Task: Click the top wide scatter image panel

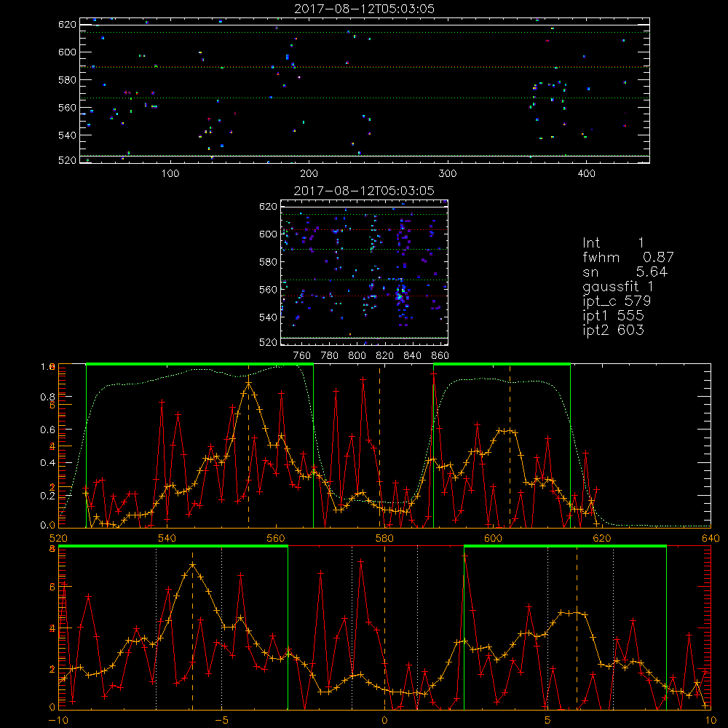Action: [x=365, y=90]
